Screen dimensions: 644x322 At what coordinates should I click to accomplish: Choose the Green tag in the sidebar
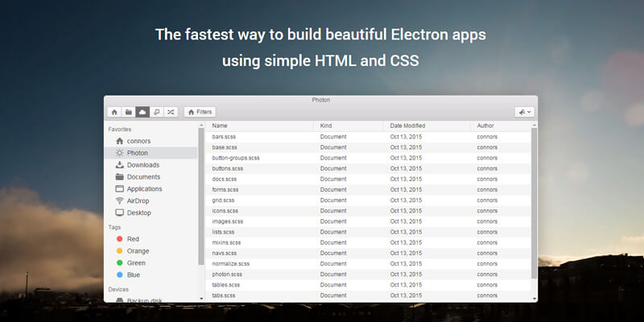pyautogui.click(x=119, y=262)
